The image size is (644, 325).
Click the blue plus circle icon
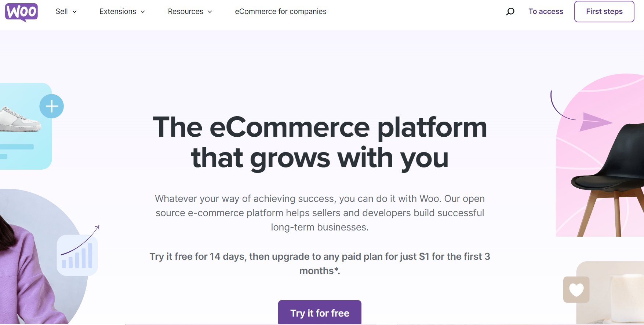click(52, 106)
